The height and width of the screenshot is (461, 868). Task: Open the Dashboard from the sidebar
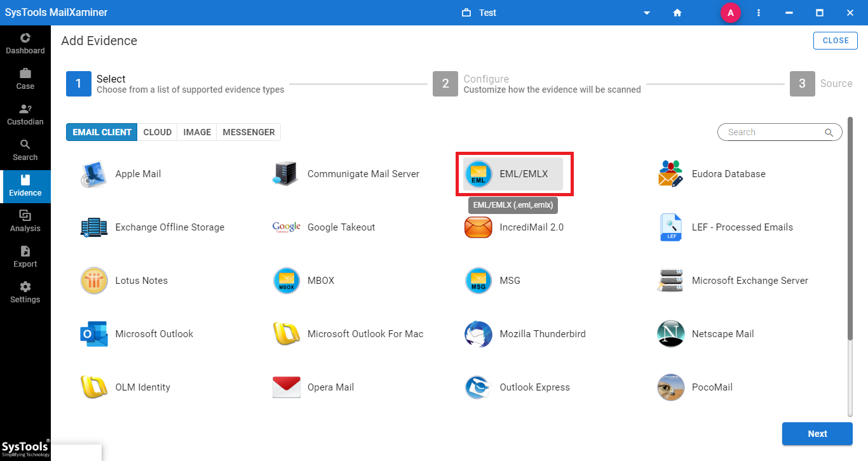25,44
